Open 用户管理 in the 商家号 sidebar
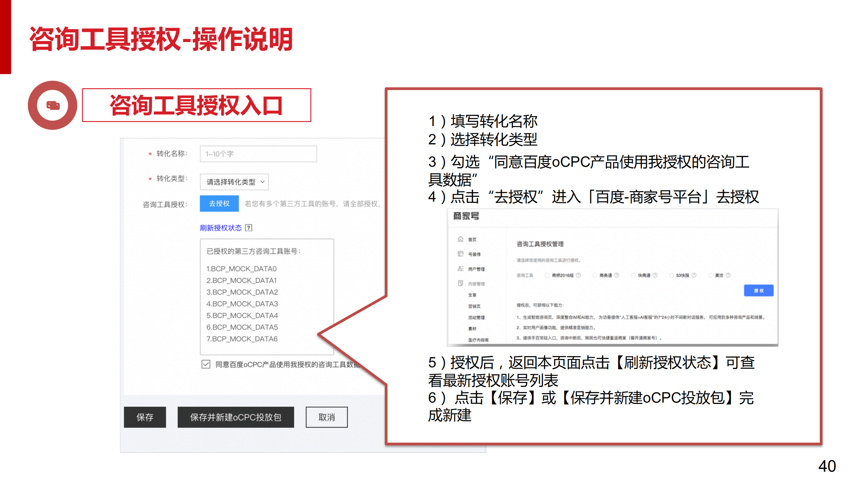Screen dimensions: 868x488 [x=476, y=269]
